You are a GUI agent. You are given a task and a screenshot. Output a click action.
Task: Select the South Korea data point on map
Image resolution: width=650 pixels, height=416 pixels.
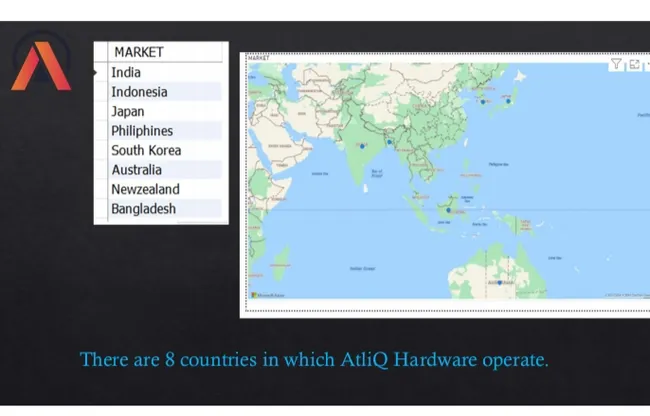tap(483, 102)
